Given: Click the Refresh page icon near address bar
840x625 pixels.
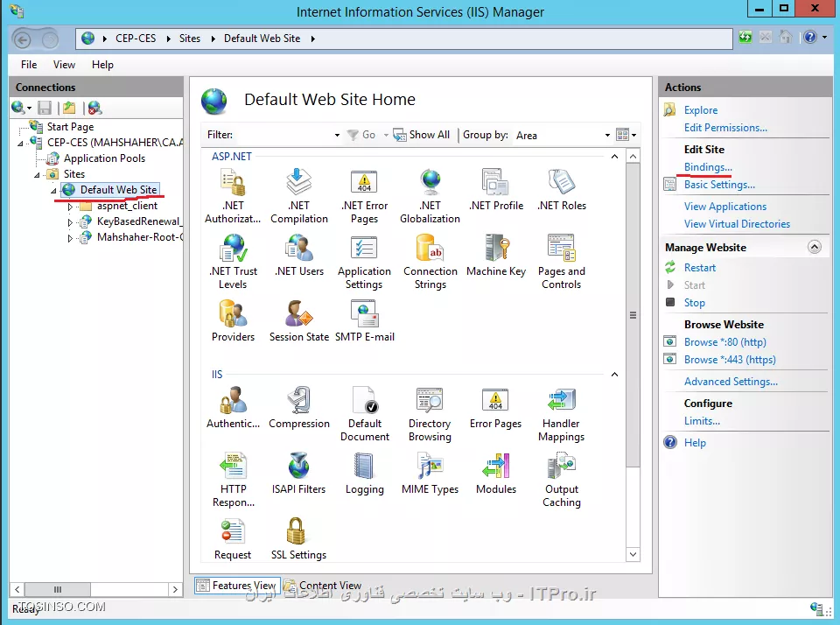Looking at the screenshot, I should pos(745,37).
